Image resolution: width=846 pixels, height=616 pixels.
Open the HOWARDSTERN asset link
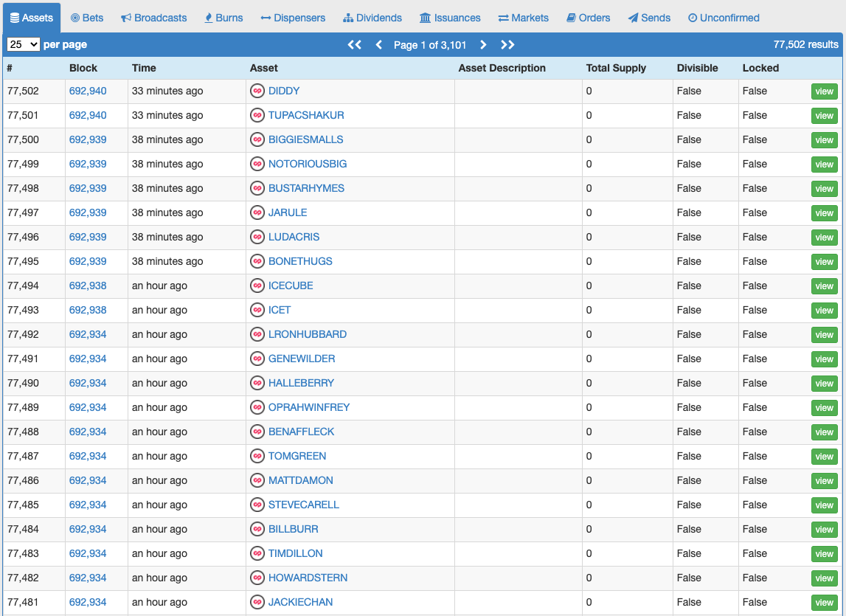308,578
